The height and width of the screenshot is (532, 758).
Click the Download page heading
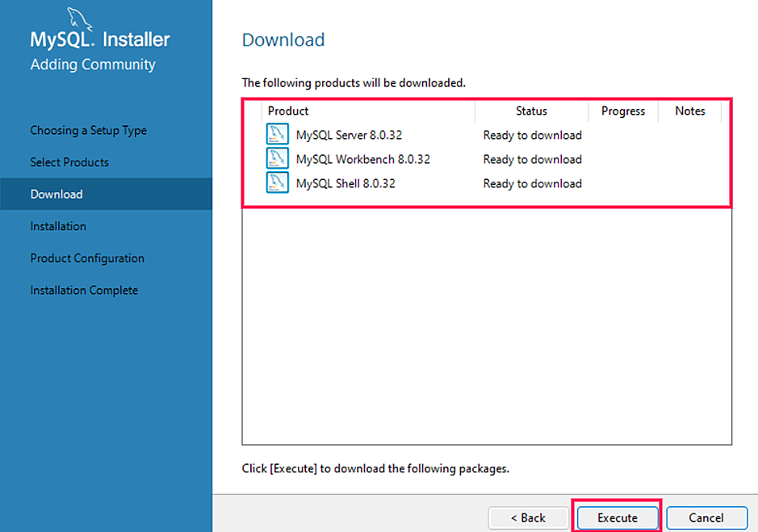point(283,40)
